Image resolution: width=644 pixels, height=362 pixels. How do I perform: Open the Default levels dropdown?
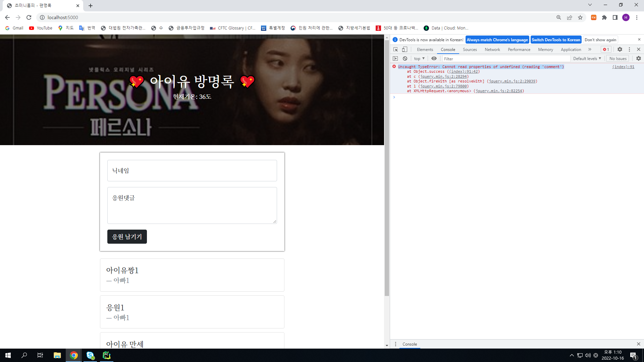coord(587,58)
